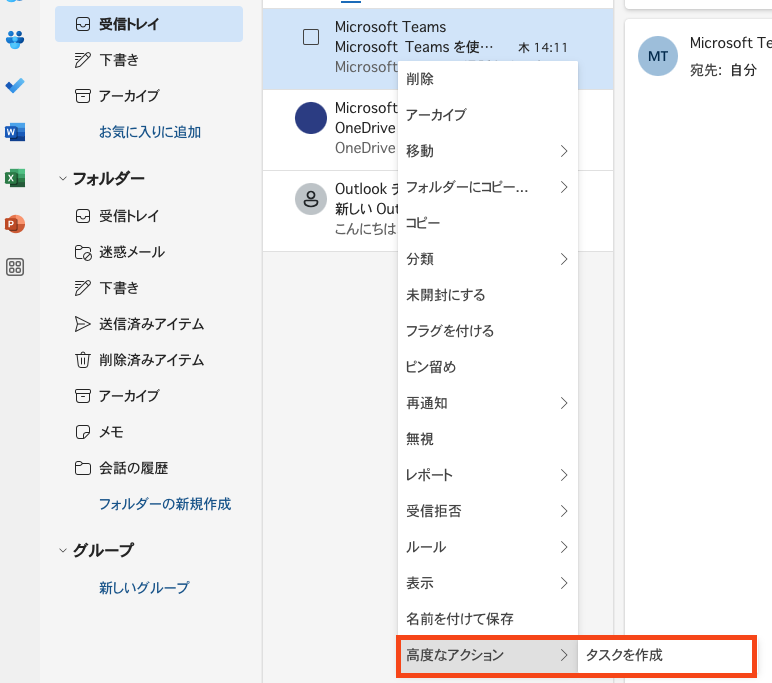
Task: Click the MT sender avatar in reading pane
Action: [658, 56]
